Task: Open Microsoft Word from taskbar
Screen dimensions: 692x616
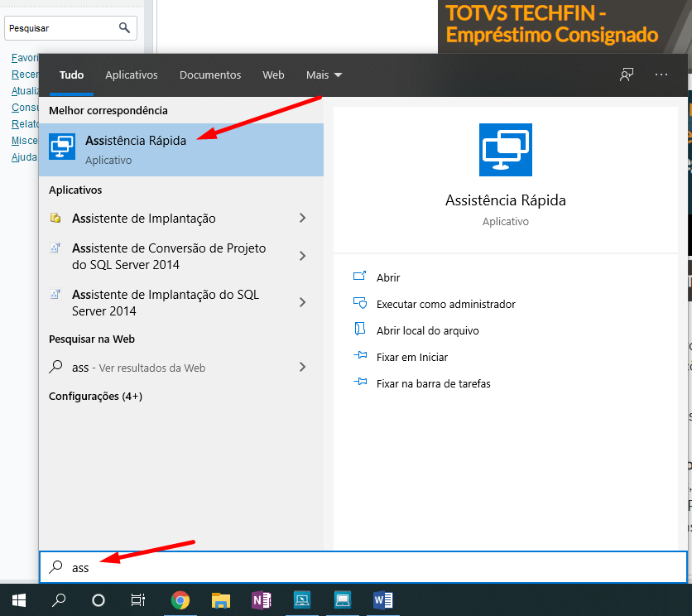Action: pyautogui.click(x=383, y=600)
